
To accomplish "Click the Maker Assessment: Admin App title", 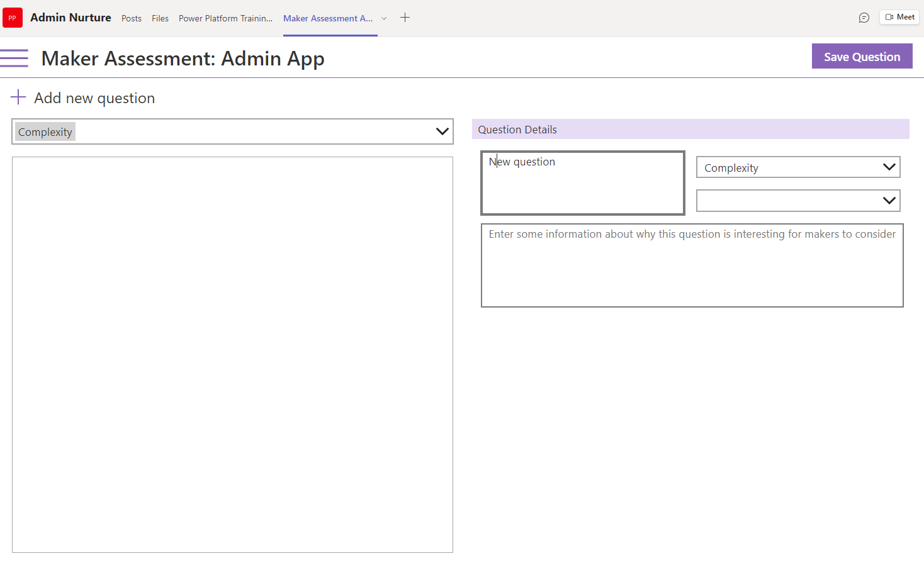I will (x=183, y=58).
